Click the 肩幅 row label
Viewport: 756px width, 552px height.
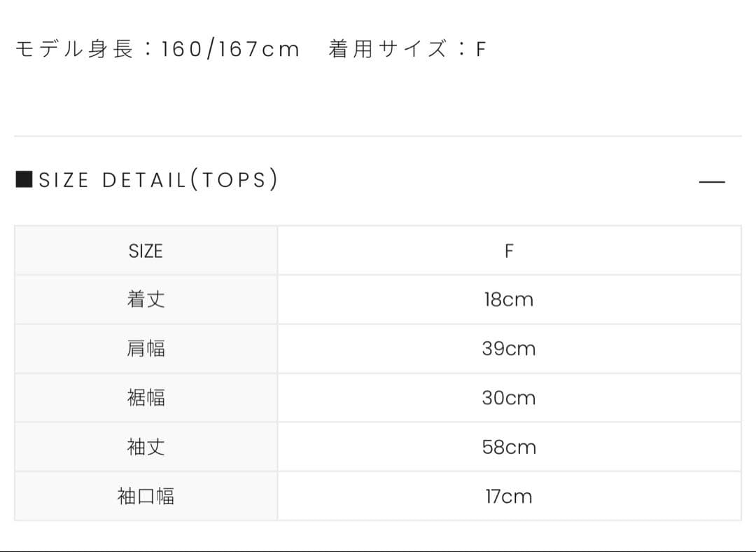point(146,349)
